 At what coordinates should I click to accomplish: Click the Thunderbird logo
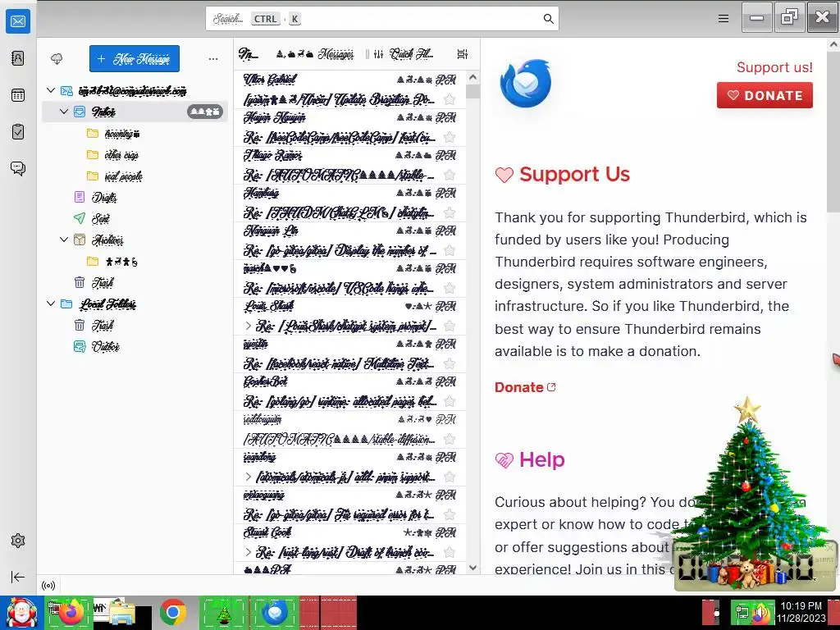526,83
